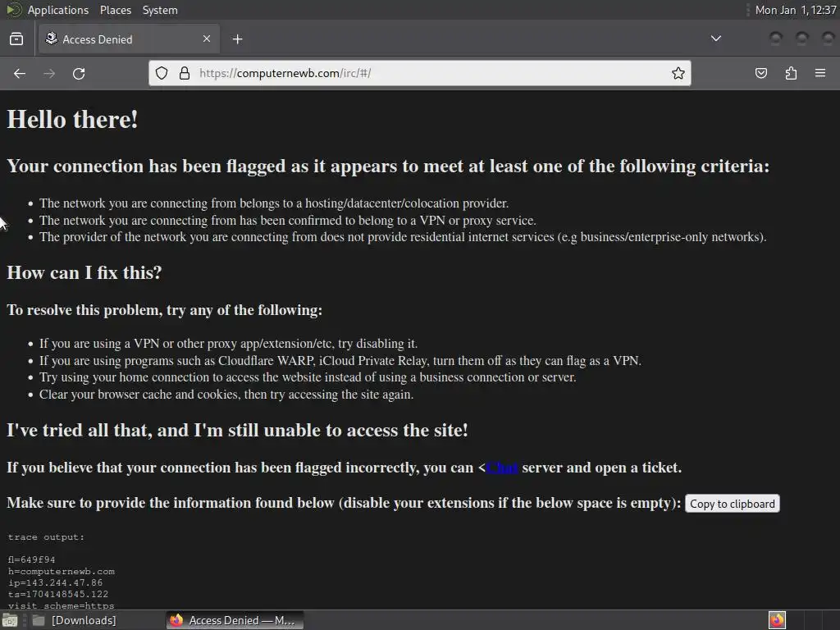
Task: Click the clock showing Mon Jan 1
Action: [x=796, y=10]
